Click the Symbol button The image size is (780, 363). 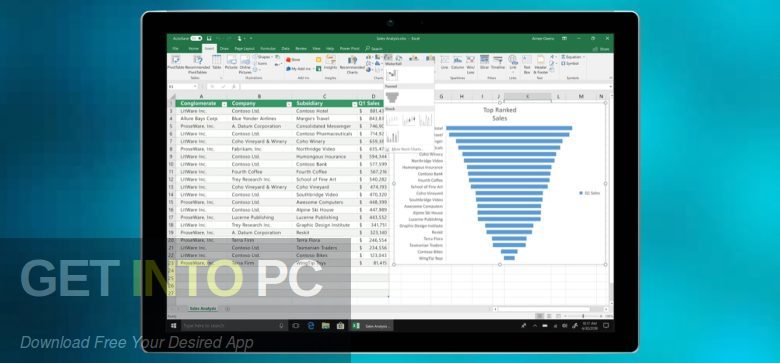pos(570,64)
